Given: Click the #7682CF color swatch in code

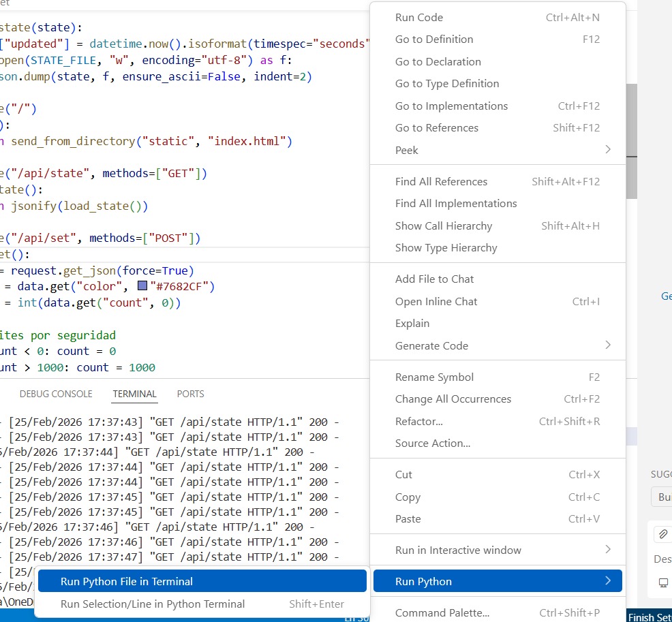Looking at the screenshot, I should pos(142,287).
